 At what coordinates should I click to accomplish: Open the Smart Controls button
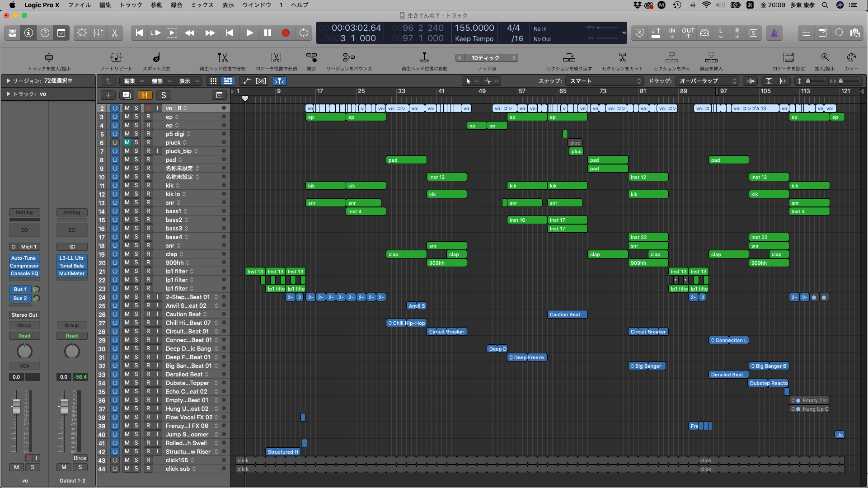[82, 33]
